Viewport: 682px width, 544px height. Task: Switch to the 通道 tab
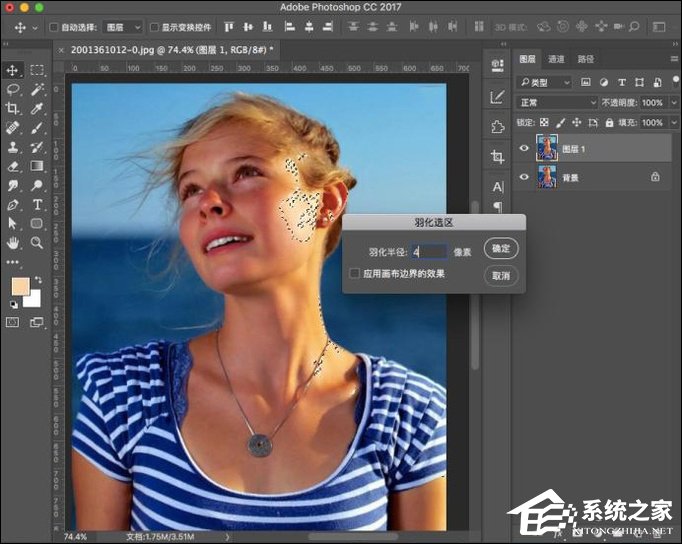(556, 59)
